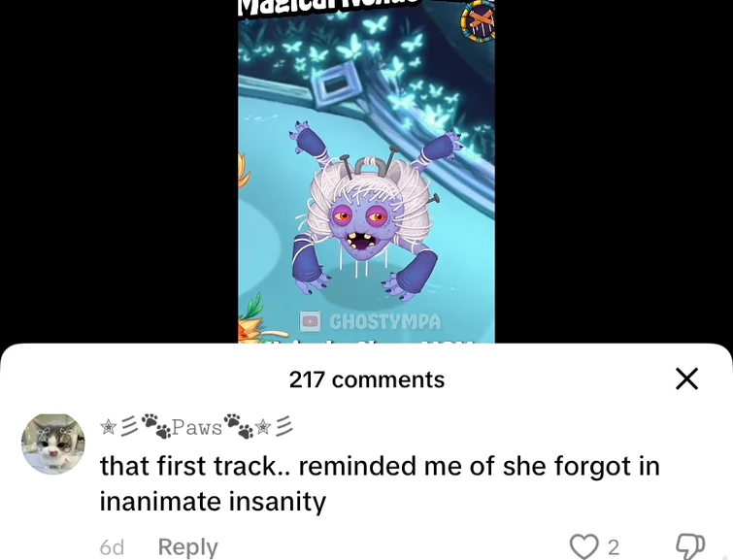Tap the 217 comments header
Image resolution: width=733 pixels, height=560 pixels.
point(367,379)
